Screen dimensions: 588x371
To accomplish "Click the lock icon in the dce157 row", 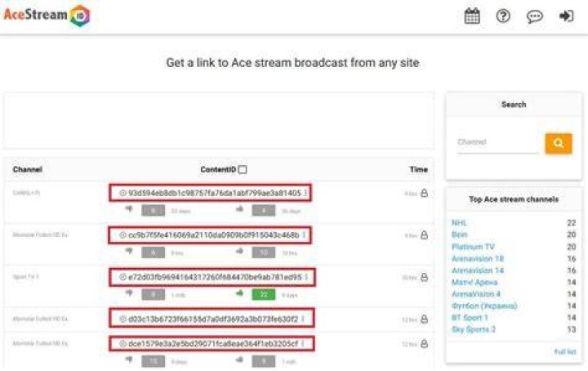I will (x=424, y=343).
